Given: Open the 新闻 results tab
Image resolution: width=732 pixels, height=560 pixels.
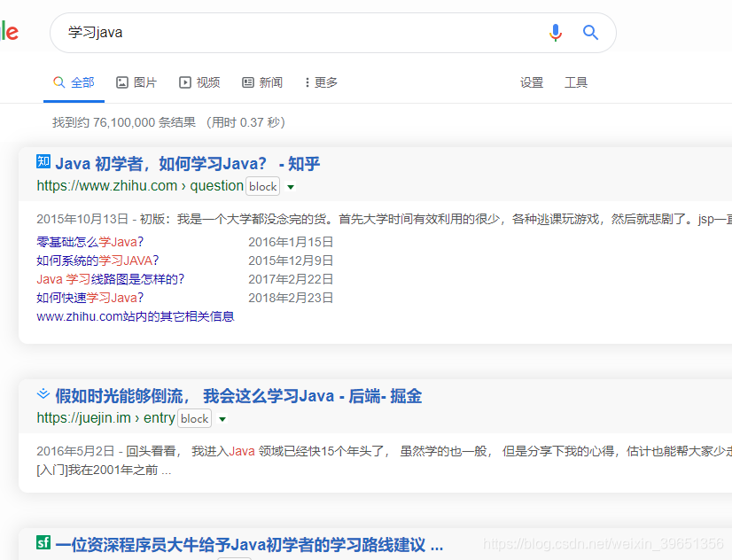Looking at the screenshot, I should click(x=262, y=82).
